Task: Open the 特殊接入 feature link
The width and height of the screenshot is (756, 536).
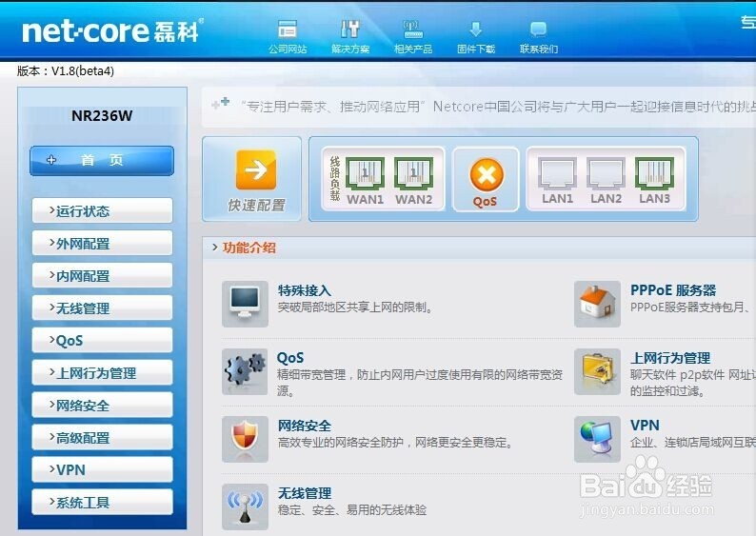Action: (305, 290)
